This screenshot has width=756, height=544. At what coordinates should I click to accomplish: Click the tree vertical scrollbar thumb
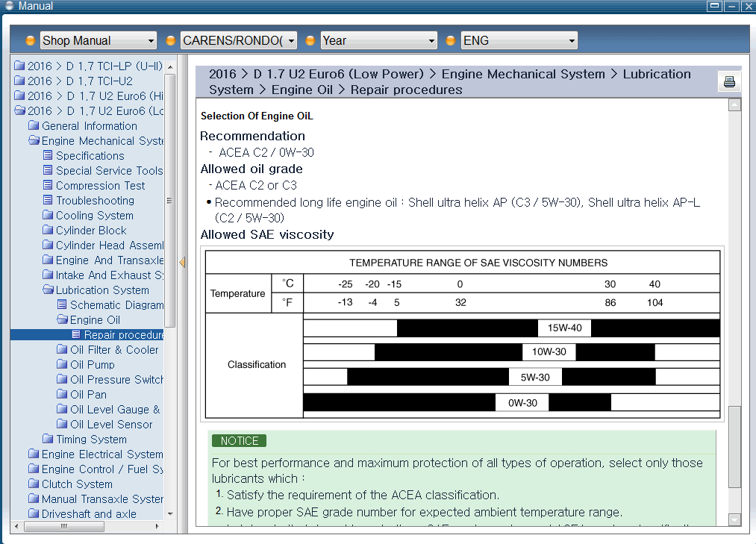click(169, 201)
